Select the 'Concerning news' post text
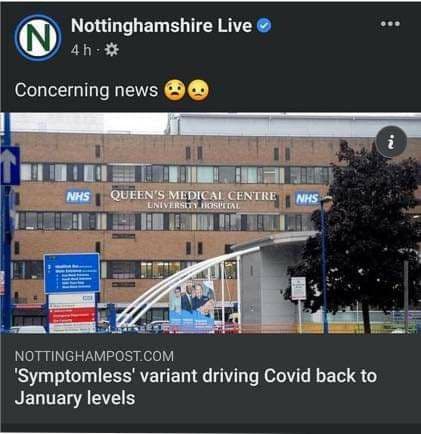Viewport: 421px width, 434px height. pos(86,90)
